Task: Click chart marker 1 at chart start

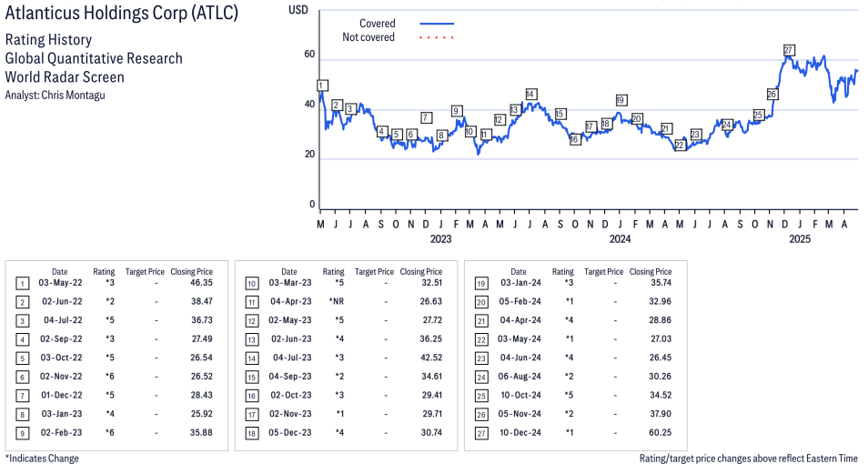Action: [x=322, y=86]
